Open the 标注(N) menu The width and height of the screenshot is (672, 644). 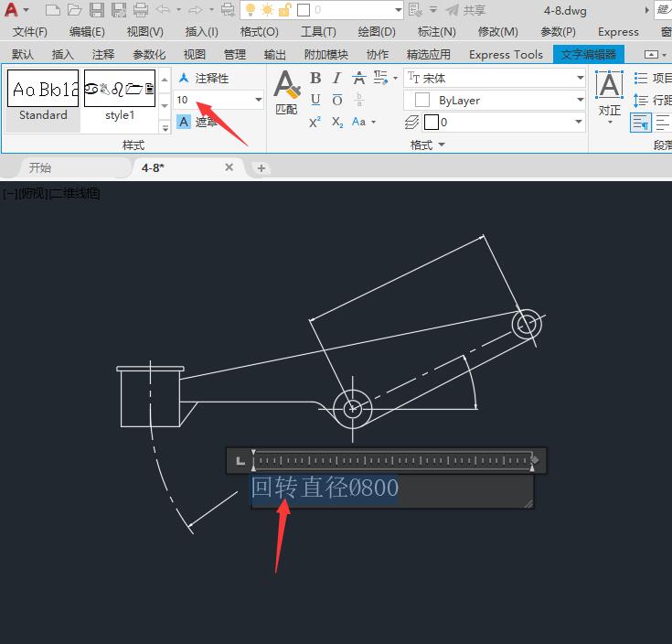pyautogui.click(x=437, y=32)
